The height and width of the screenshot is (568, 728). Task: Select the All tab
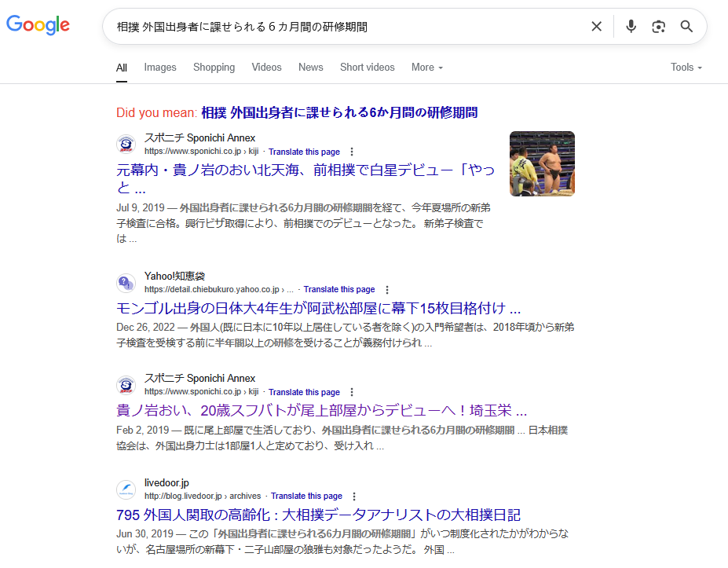122,68
